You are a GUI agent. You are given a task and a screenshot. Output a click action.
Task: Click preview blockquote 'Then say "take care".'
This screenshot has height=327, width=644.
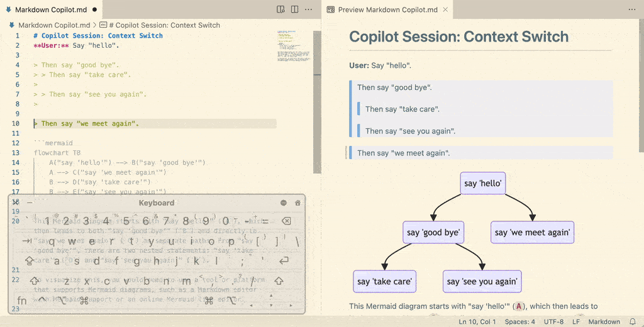(402, 109)
